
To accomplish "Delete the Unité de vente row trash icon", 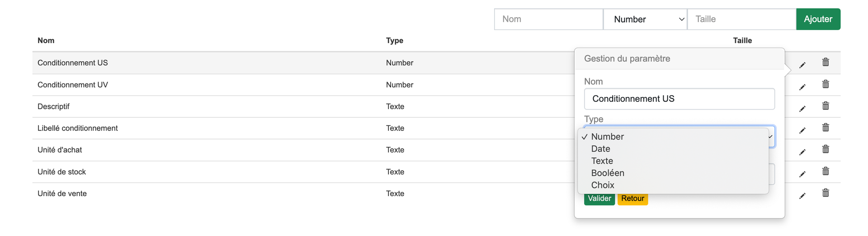I will coord(826,193).
